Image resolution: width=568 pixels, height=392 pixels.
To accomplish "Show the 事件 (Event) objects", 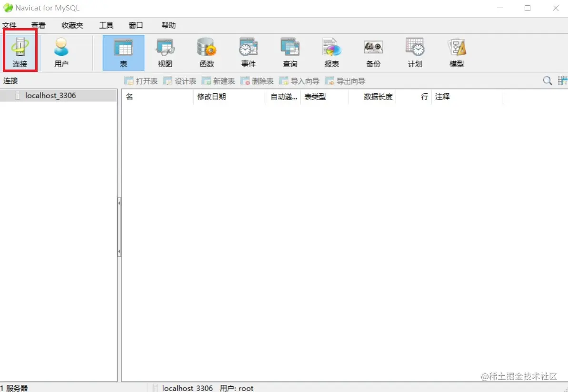I will [249, 52].
